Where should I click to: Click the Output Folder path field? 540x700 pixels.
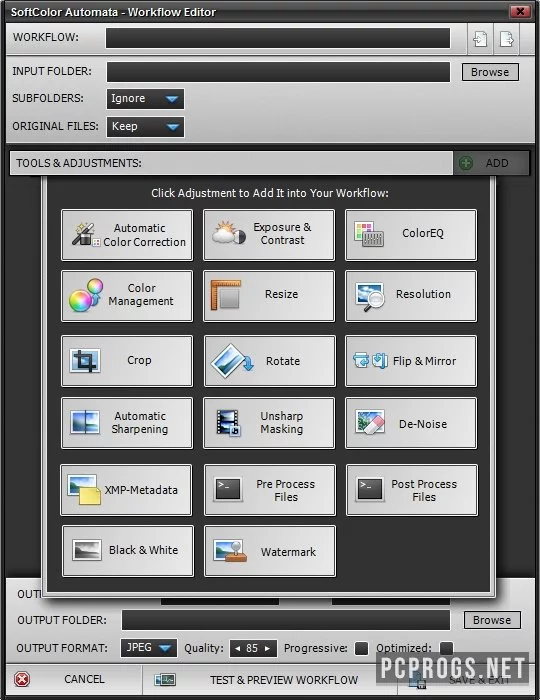[x=286, y=620]
